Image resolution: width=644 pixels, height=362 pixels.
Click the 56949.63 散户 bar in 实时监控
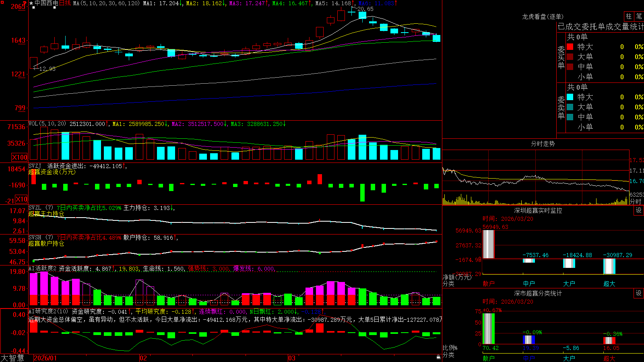tap(489, 244)
